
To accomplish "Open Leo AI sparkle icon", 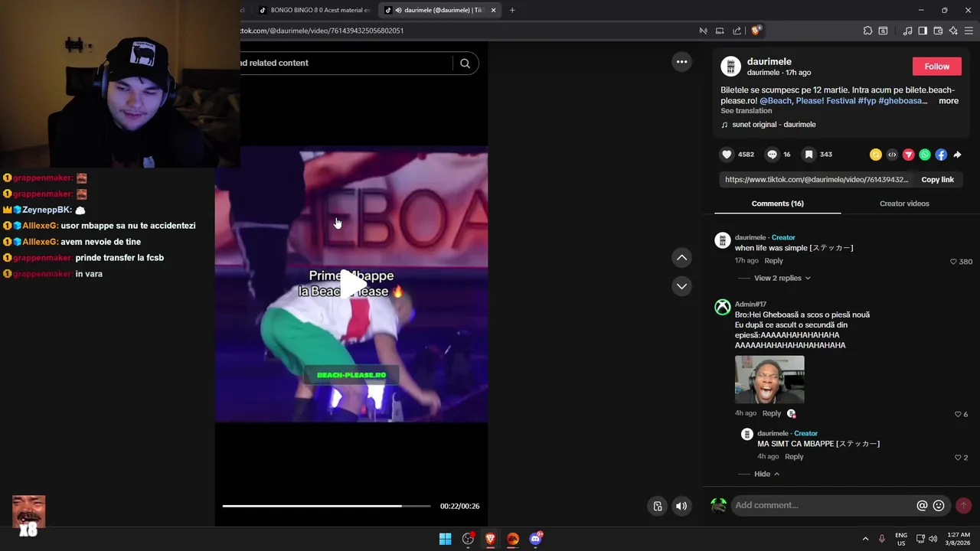I will (953, 31).
